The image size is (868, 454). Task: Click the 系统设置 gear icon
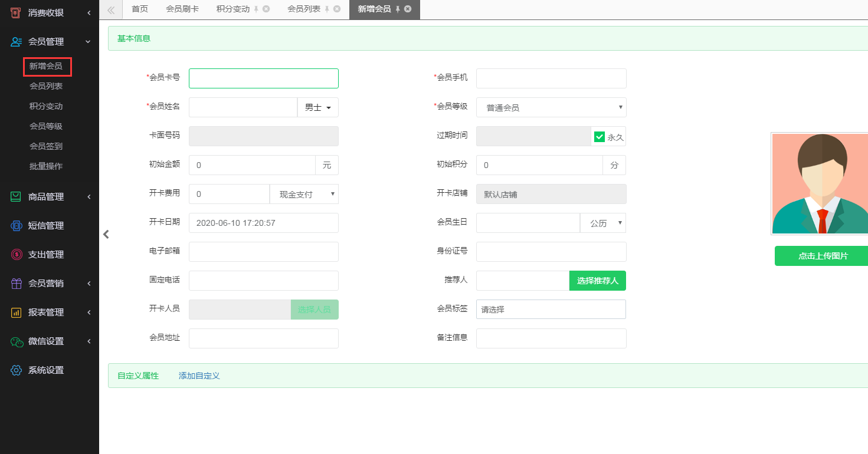coord(16,370)
